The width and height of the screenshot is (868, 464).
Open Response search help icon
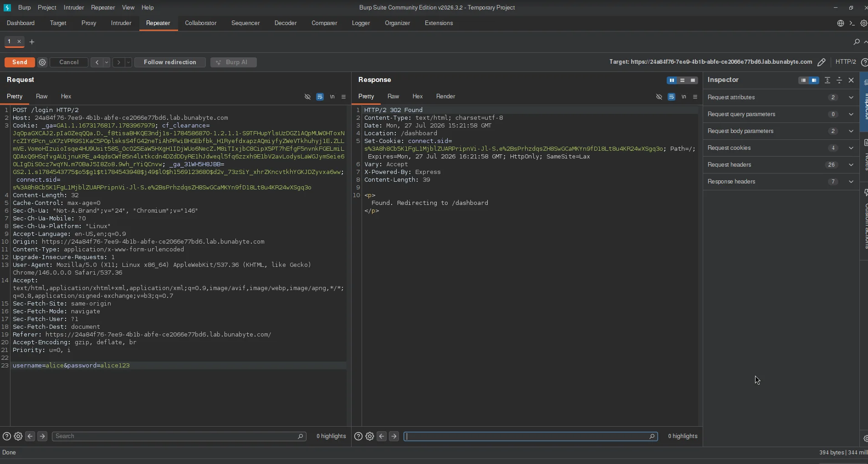pyautogui.click(x=358, y=436)
